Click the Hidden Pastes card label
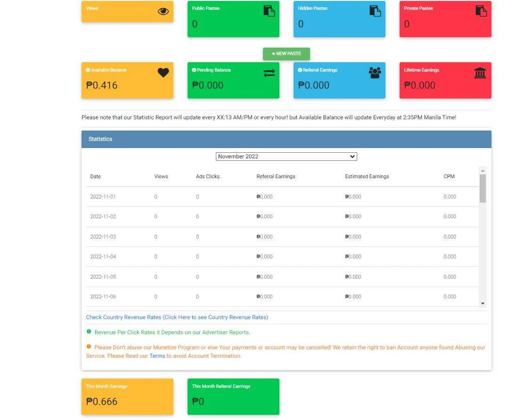Viewport: 524px width, 420px height. 313,8
